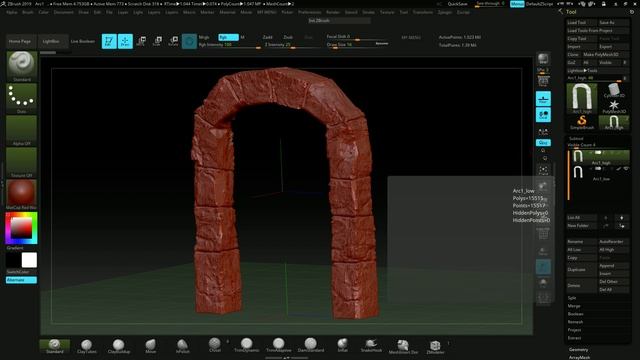Select the ZModeler brush
Viewport: 640px width, 360px height.
pos(435,346)
